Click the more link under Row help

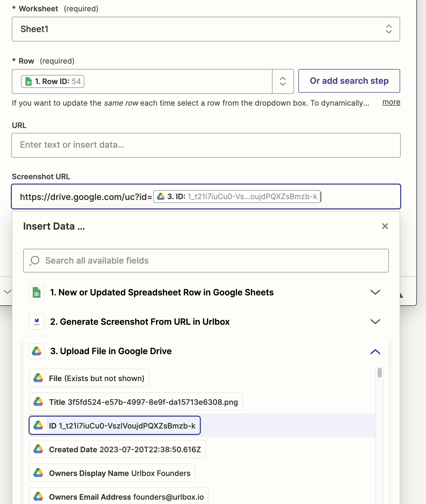pos(391,102)
